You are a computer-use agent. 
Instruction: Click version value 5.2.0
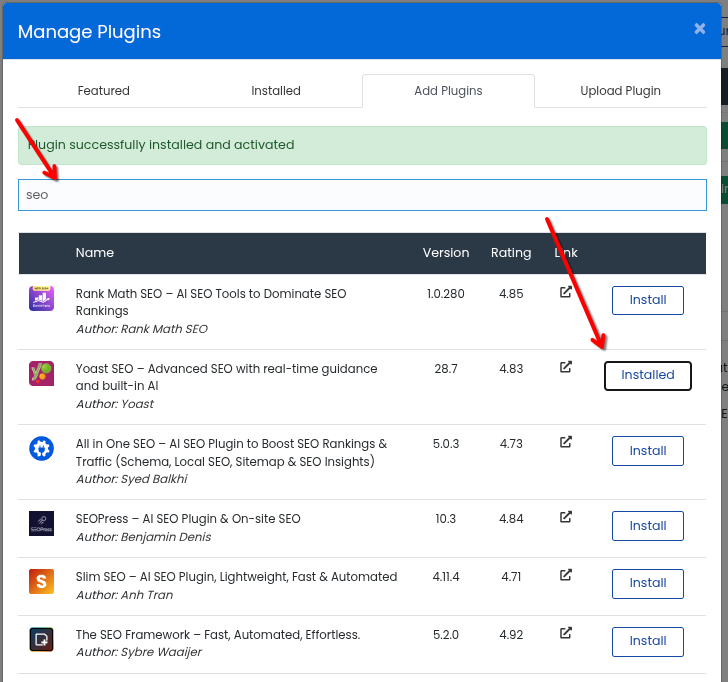tap(446, 635)
